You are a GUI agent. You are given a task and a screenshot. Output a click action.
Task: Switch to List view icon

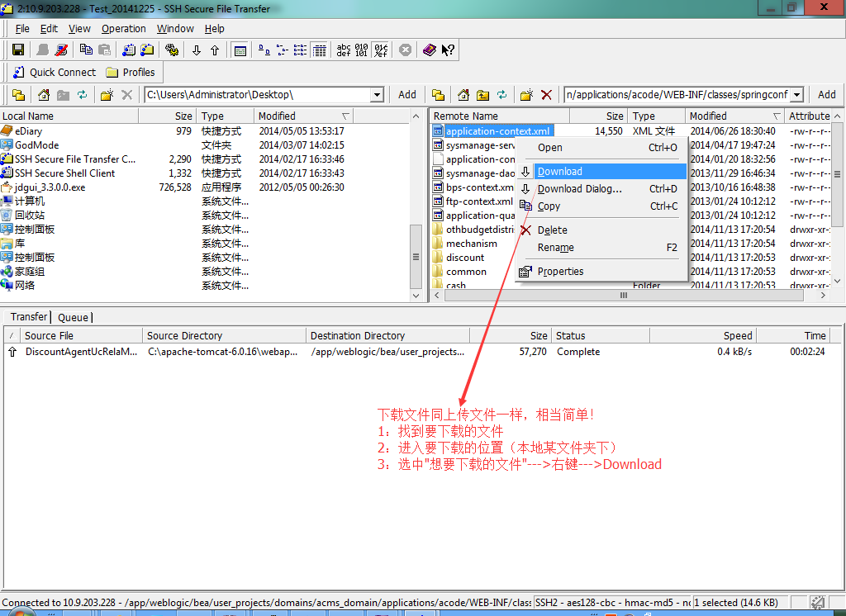tap(301, 50)
